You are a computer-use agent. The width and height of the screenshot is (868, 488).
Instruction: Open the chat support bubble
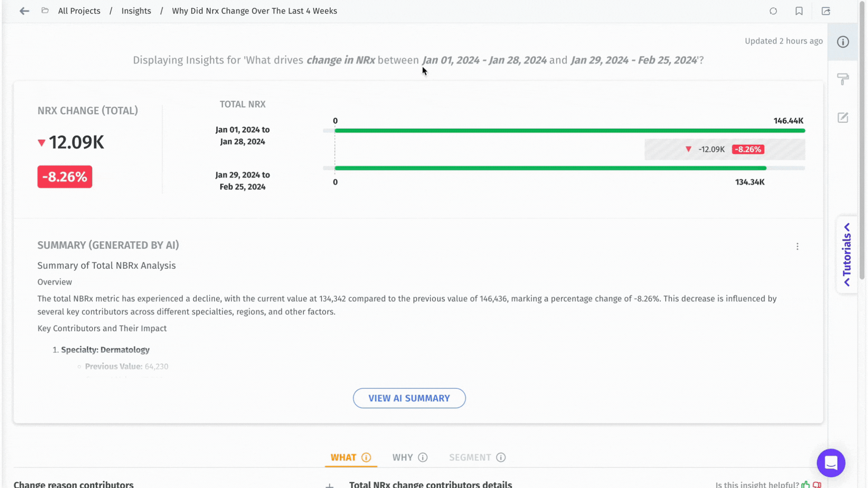(x=831, y=463)
